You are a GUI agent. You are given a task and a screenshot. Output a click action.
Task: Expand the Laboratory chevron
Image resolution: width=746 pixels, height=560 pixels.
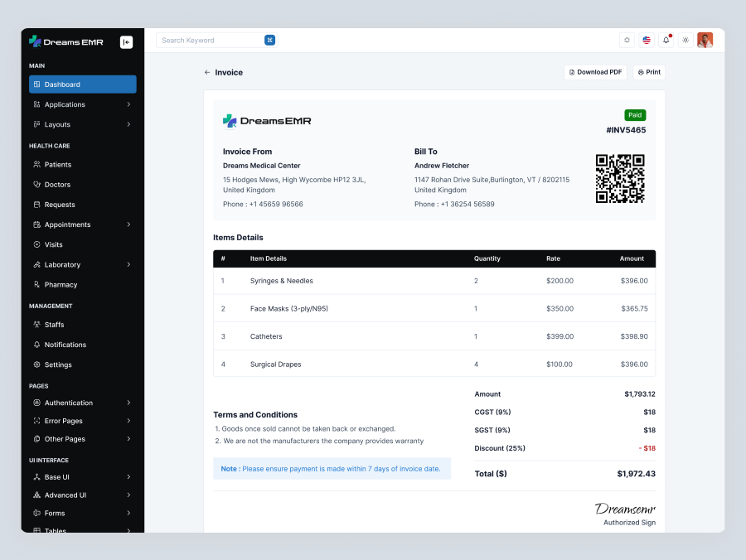pos(128,264)
